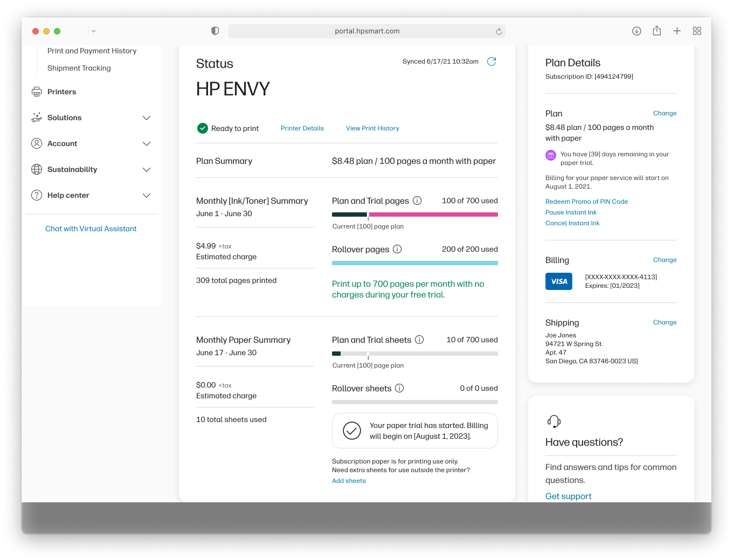Click '100 of 700 used' pages value

click(470, 201)
